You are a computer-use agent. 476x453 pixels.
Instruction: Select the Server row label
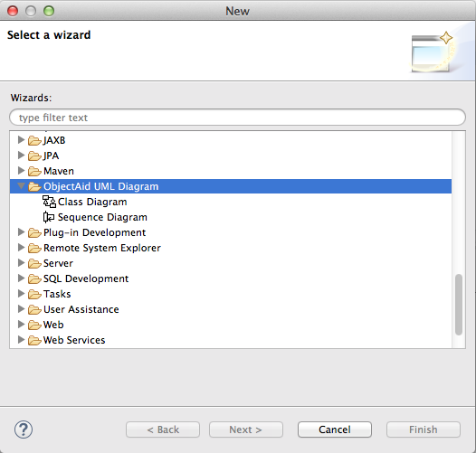58,263
